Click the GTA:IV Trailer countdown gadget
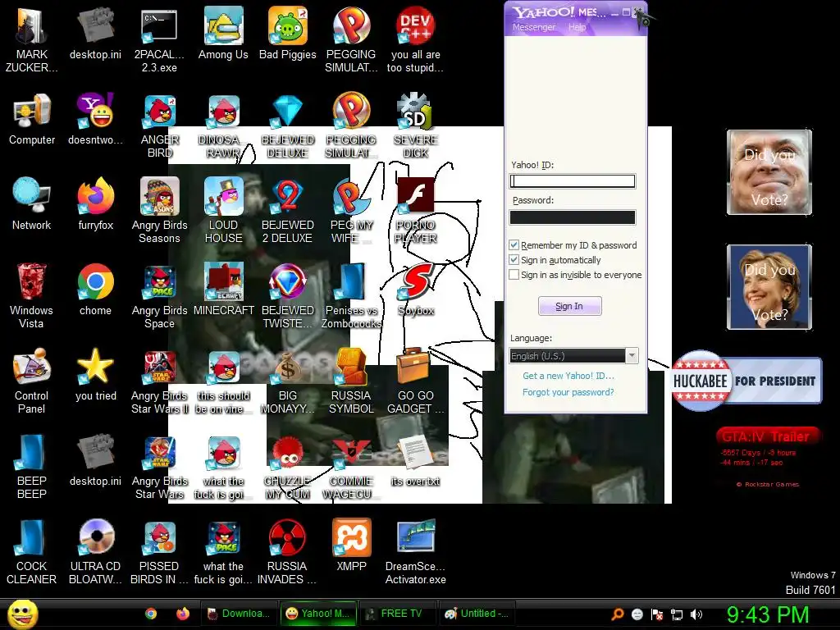The width and height of the screenshot is (840, 630). (767, 457)
